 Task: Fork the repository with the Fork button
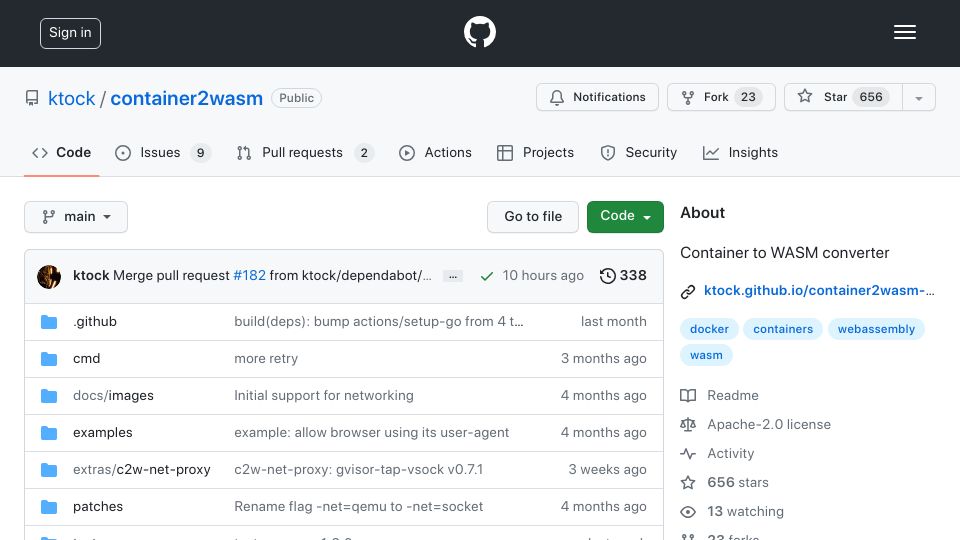(721, 97)
